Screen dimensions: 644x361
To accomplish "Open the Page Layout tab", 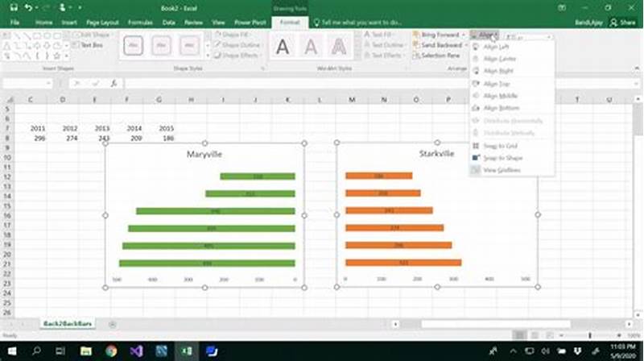I will coord(102,23).
